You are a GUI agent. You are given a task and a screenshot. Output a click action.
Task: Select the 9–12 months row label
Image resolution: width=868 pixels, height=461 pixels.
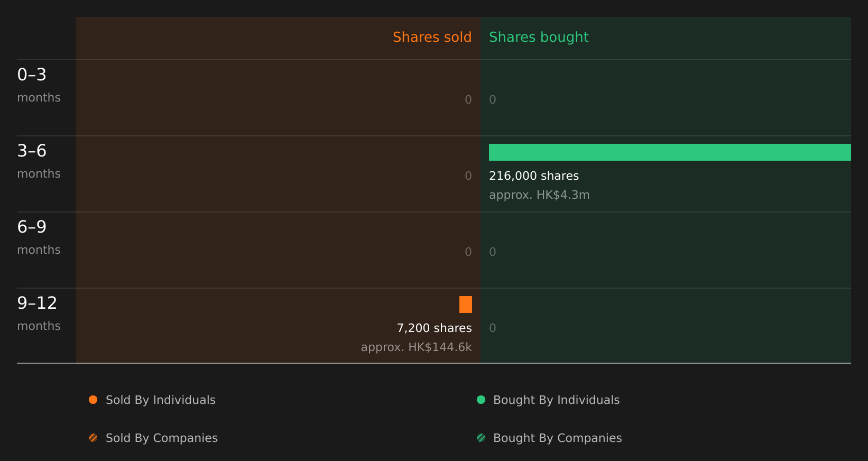pyautogui.click(x=39, y=314)
